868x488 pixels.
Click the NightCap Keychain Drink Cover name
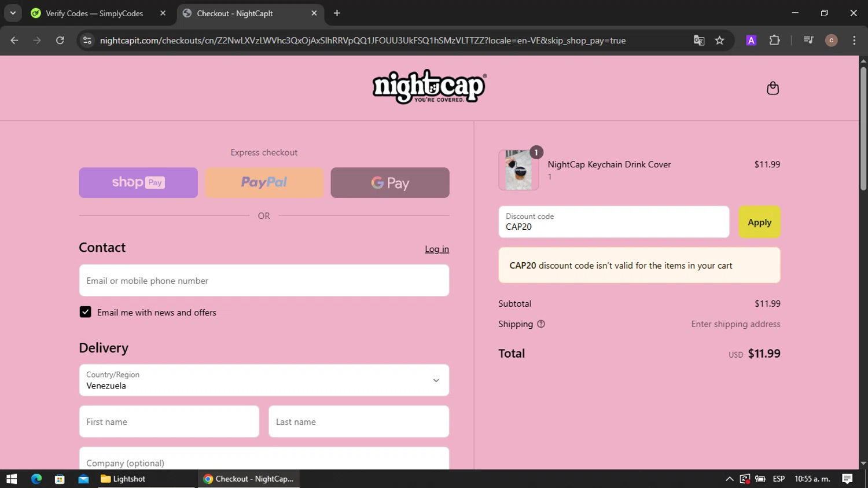click(x=609, y=164)
